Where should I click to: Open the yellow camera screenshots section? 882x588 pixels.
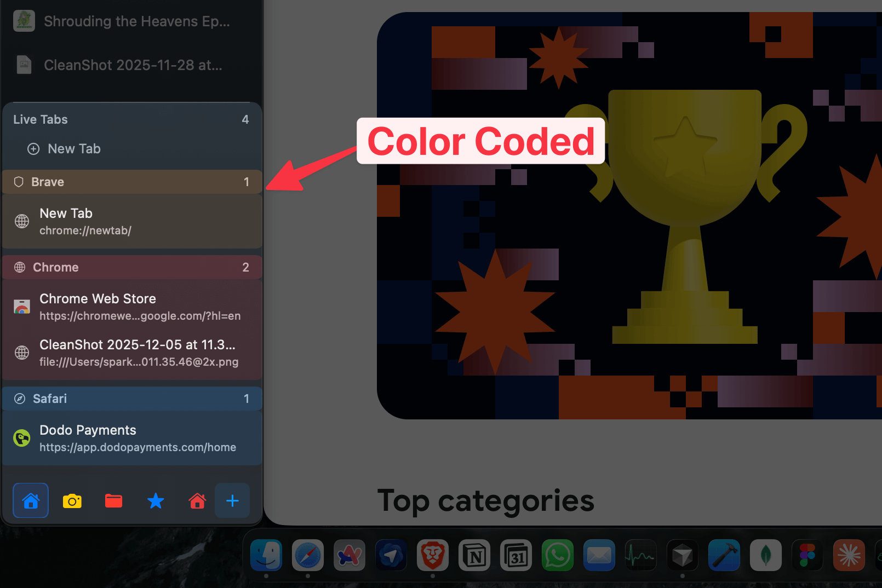pos(72,500)
